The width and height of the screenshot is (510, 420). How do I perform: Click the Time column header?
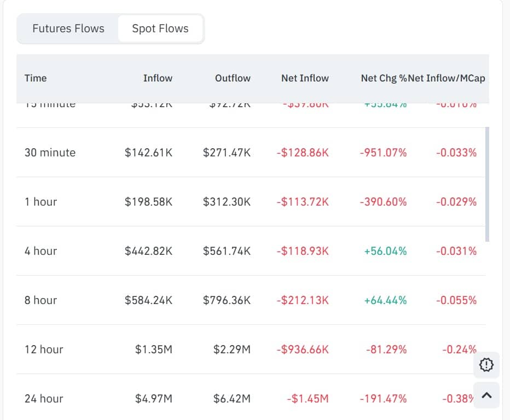(x=36, y=78)
